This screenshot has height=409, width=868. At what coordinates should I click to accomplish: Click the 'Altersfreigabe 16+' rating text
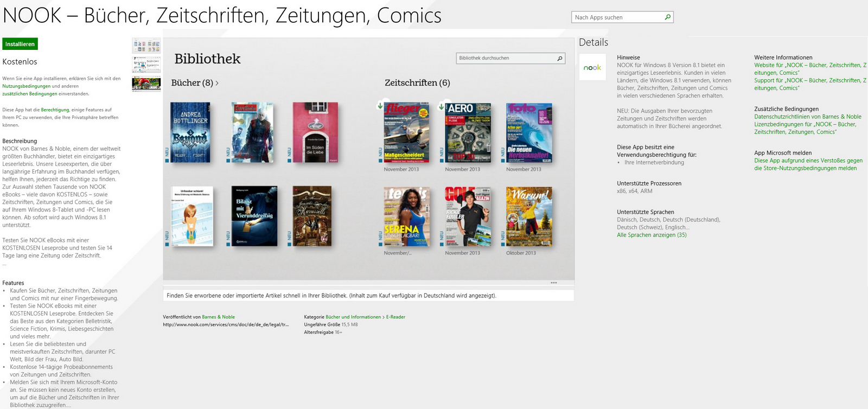click(323, 332)
